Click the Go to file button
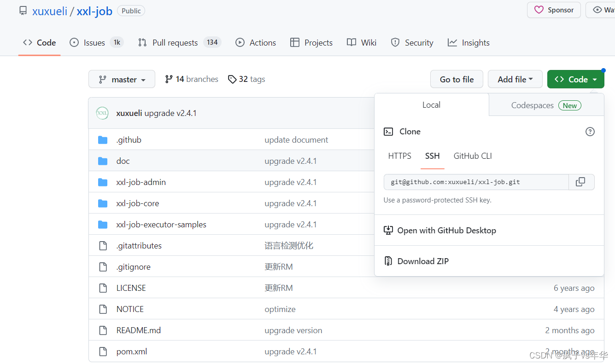 point(457,79)
